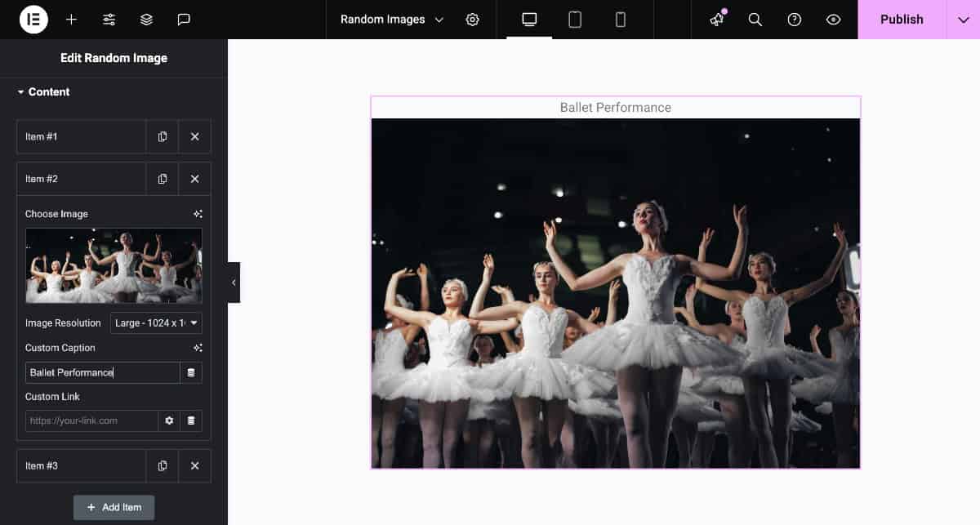Remove Item #3

pyautogui.click(x=194, y=465)
